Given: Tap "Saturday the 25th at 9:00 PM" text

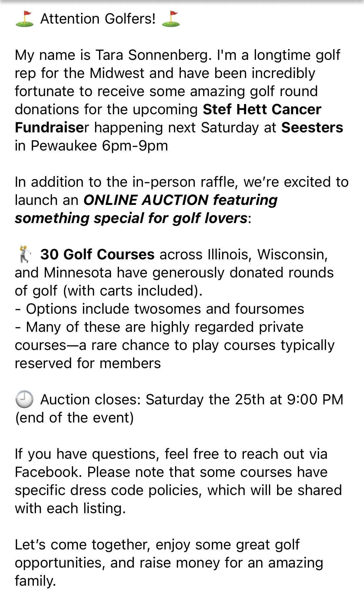Looking at the screenshot, I should (x=244, y=400).
